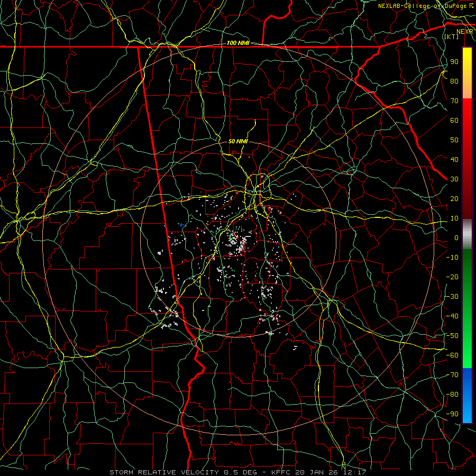This screenshot has width=476, height=476.
Task: Click the 0 value on velocity scale
Action: 456,238
